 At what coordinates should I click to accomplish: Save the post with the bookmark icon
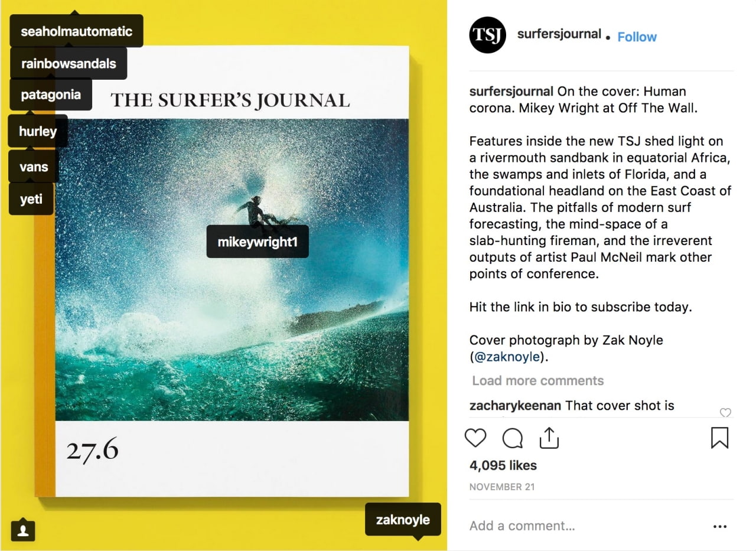pos(719,438)
